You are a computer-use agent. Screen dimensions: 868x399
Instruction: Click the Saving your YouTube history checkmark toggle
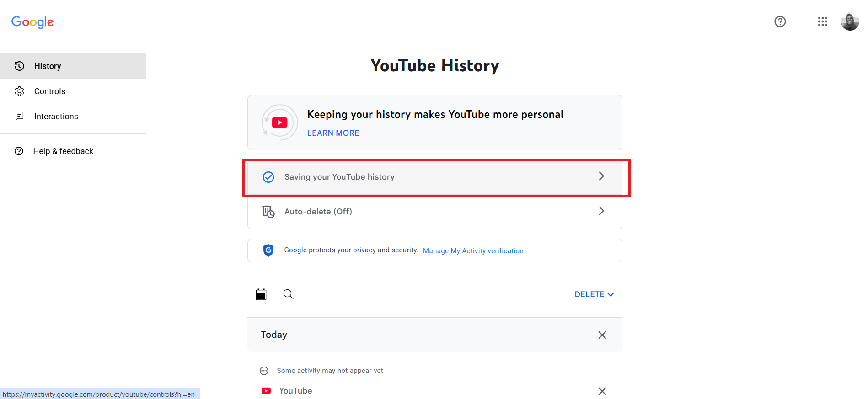coord(268,177)
